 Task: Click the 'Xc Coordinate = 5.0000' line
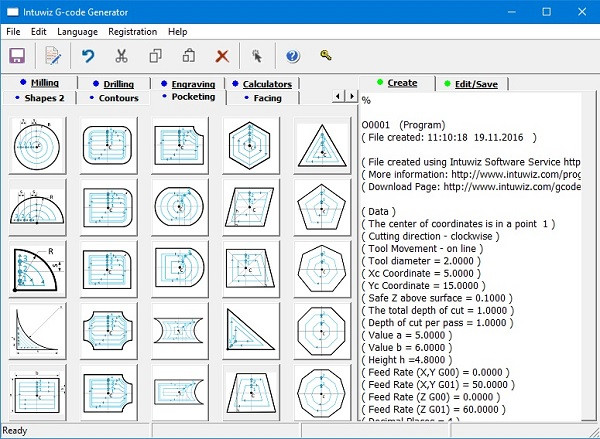(421, 273)
